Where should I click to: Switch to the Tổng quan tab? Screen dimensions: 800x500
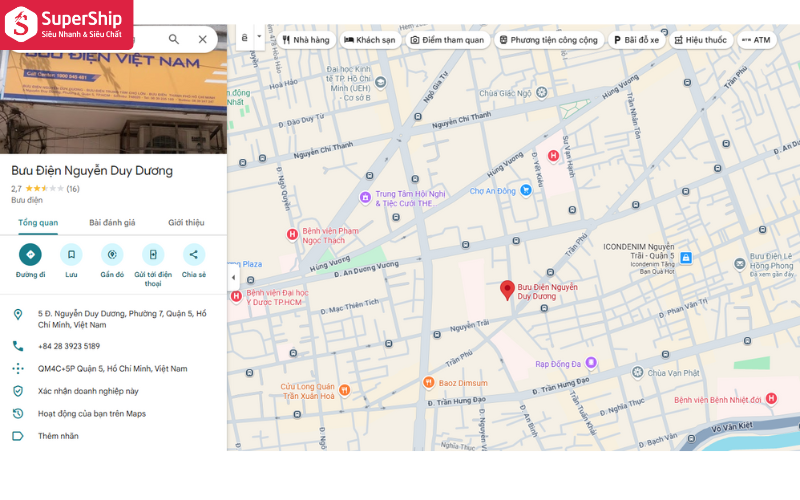38,222
